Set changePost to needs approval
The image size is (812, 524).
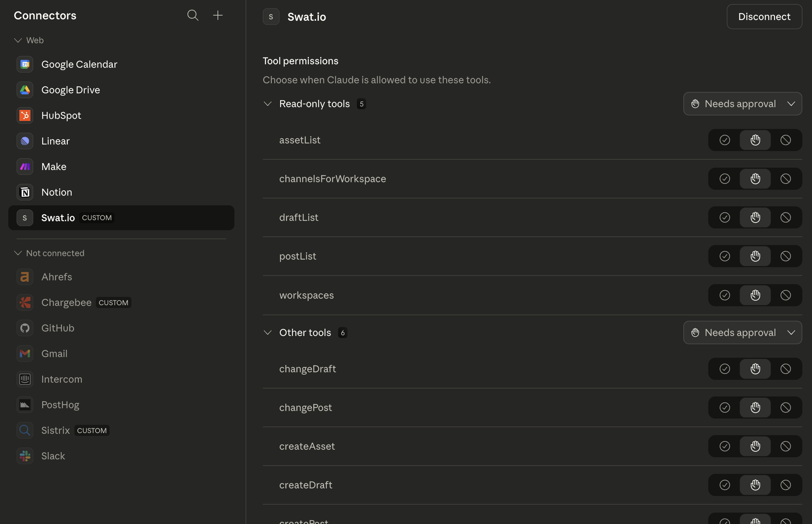(x=755, y=408)
